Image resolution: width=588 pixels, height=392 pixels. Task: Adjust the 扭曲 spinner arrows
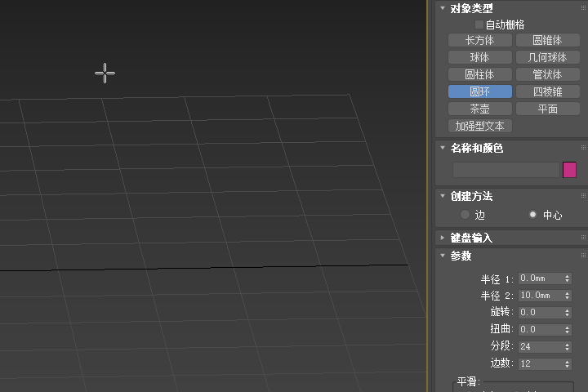(x=568, y=330)
